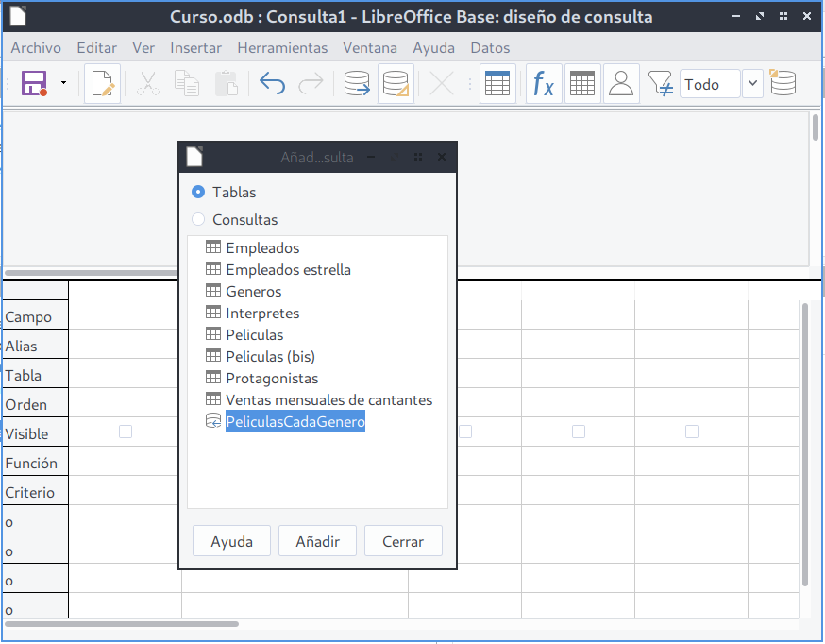The width and height of the screenshot is (825, 644).
Task: Click the Add tables grid icon
Action: [497, 84]
